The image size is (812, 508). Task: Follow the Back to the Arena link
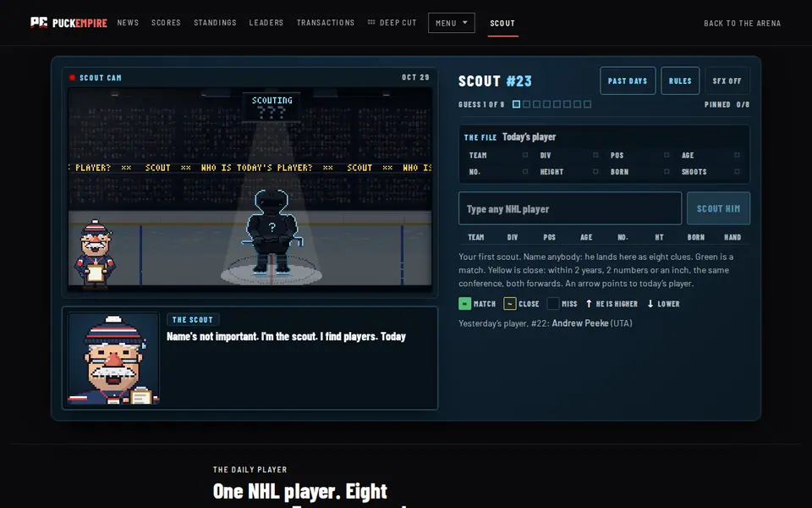742,24
